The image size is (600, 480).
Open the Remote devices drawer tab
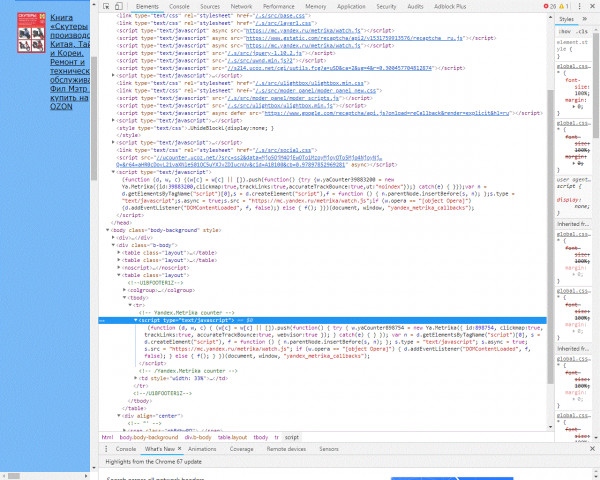click(x=286, y=449)
